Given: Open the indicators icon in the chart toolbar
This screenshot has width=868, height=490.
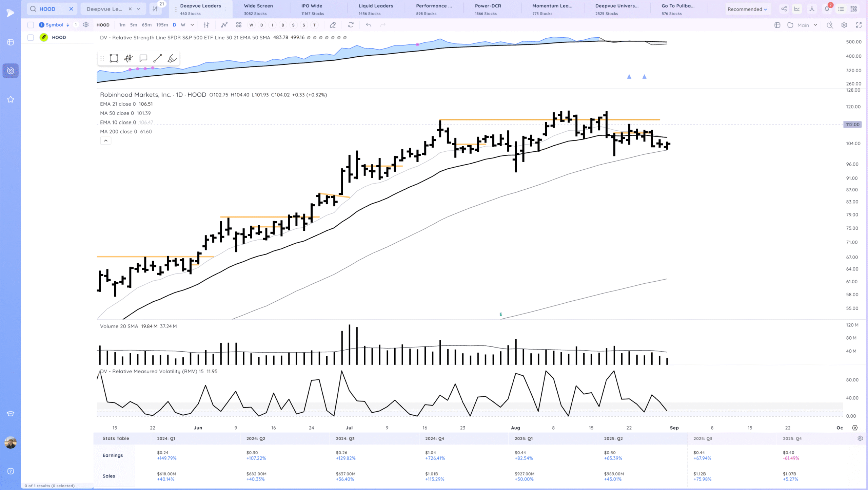Looking at the screenshot, I should [x=224, y=25].
